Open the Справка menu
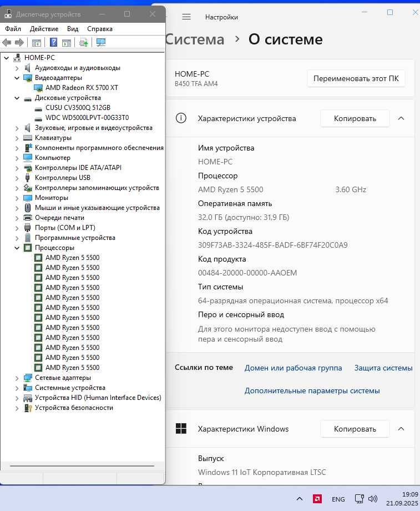 tap(100, 29)
